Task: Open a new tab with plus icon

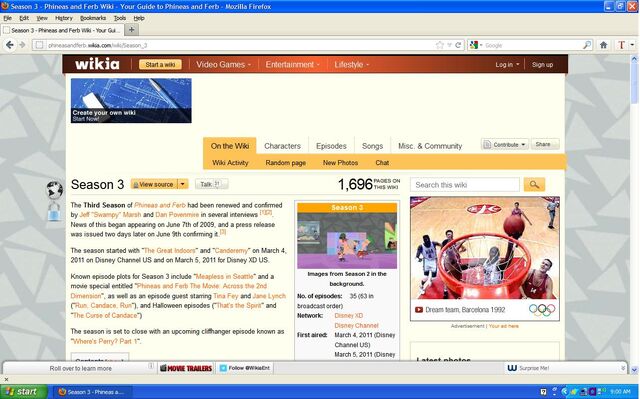Action: [131, 30]
